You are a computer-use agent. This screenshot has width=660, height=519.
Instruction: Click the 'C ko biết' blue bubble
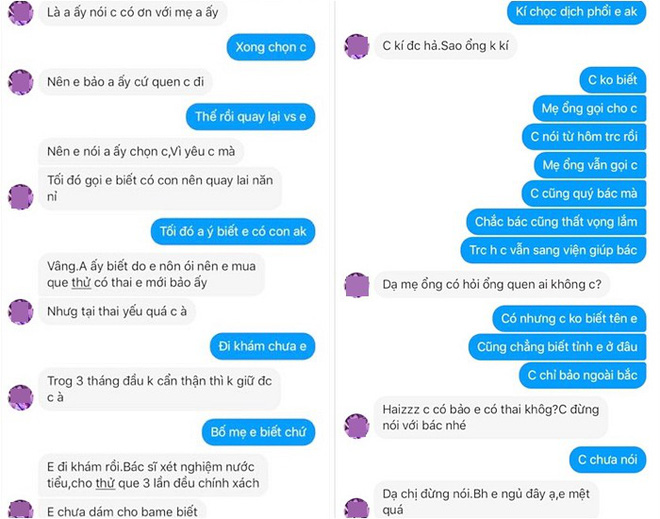tap(612, 80)
